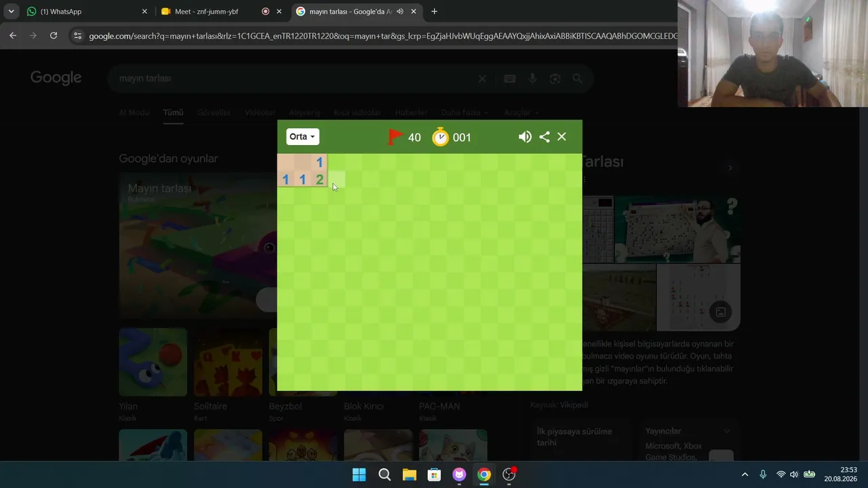868x488 pixels.
Task: Go back to the previous page
Action: pyautogui.click(x=13, y=36)
